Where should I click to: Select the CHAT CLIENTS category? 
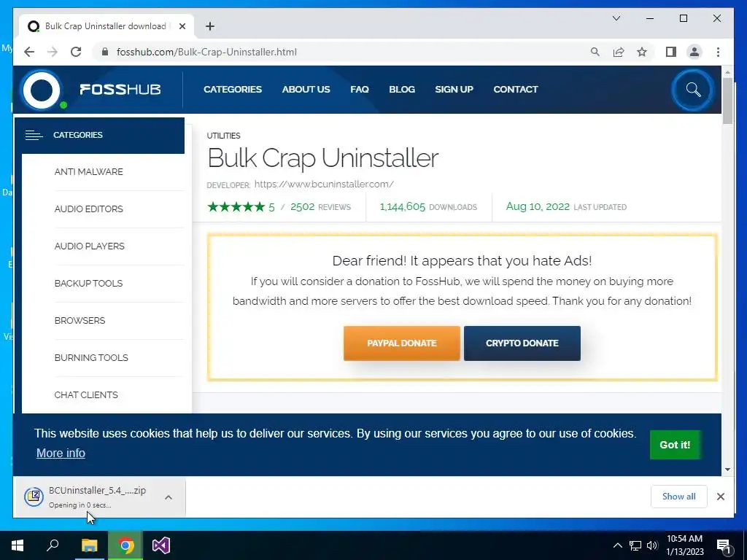(86, 394)
